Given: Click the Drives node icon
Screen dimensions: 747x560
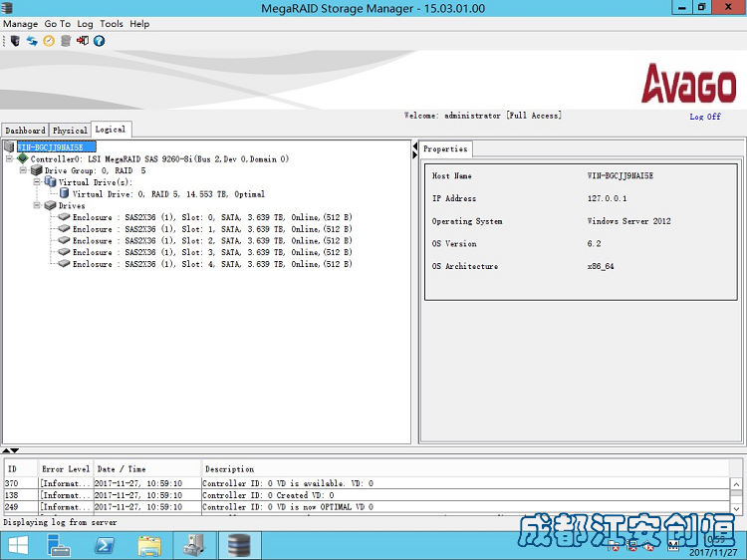Looking at the screenshot, I should (50, 205).
